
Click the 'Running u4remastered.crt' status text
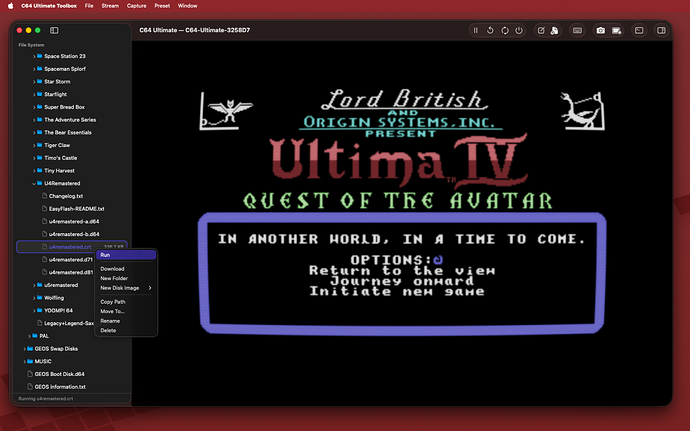pyautogui.click(x=46, y=399)
